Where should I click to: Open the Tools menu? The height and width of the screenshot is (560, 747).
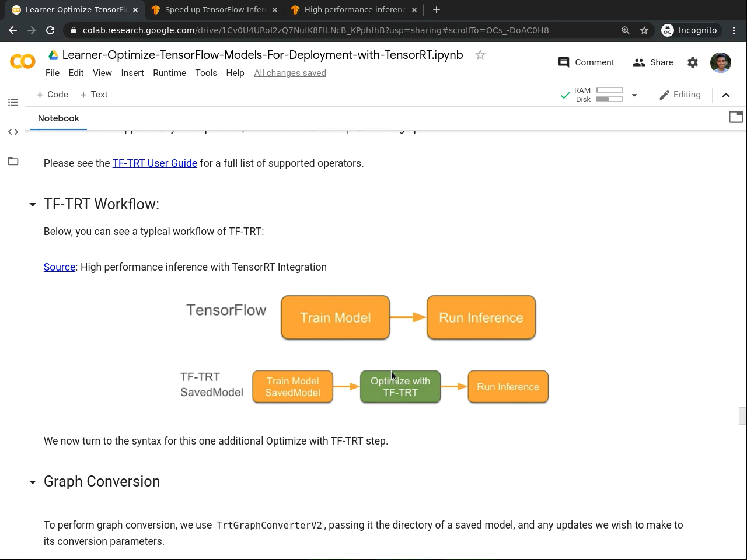[206, 73]
